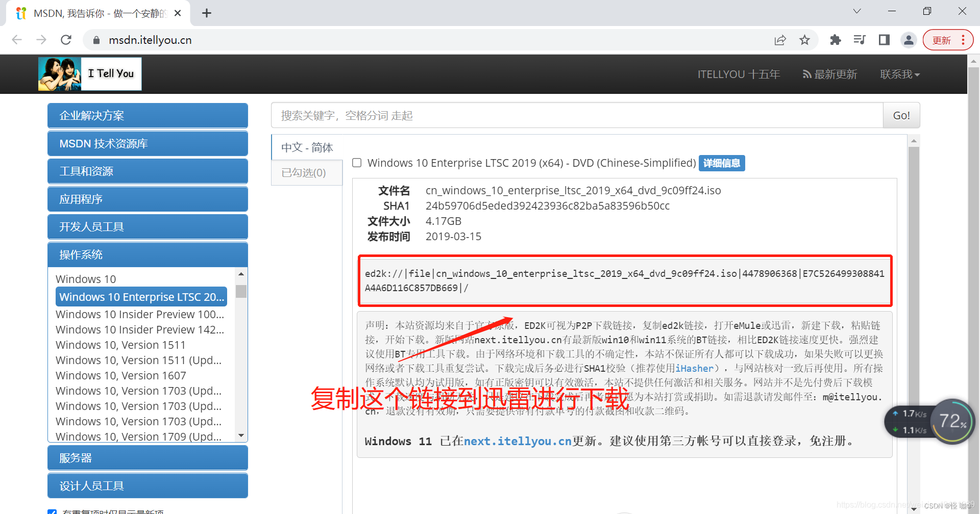Open the extensions puzzle icon
Viewport: 980px width, 514px height.
835,40
